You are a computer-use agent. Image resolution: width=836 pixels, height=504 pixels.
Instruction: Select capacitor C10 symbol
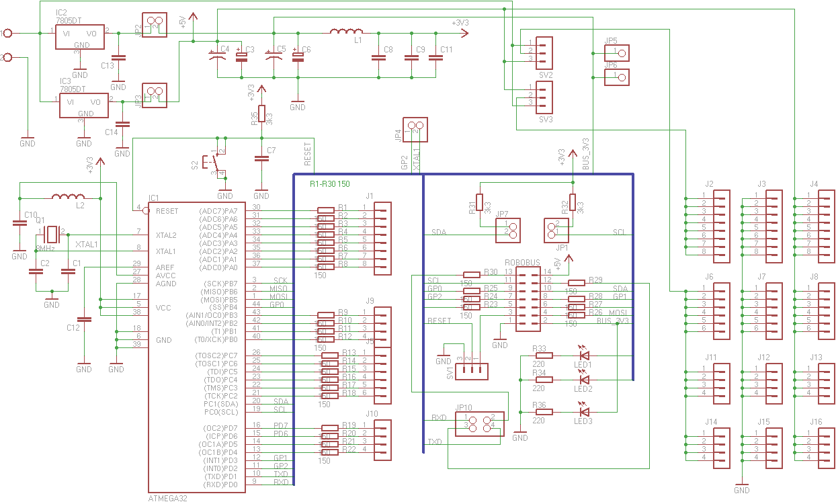coord(19,224)
